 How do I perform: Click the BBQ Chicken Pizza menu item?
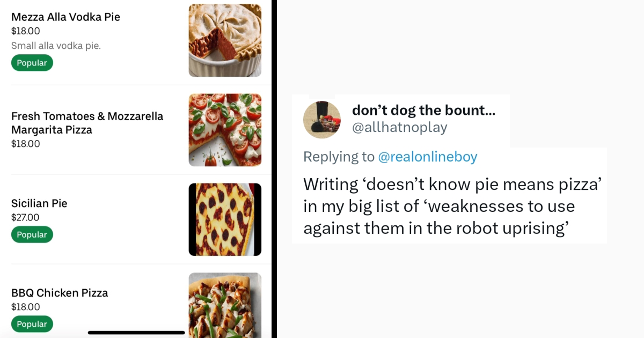pyautogui.click(x=60, y=293)
